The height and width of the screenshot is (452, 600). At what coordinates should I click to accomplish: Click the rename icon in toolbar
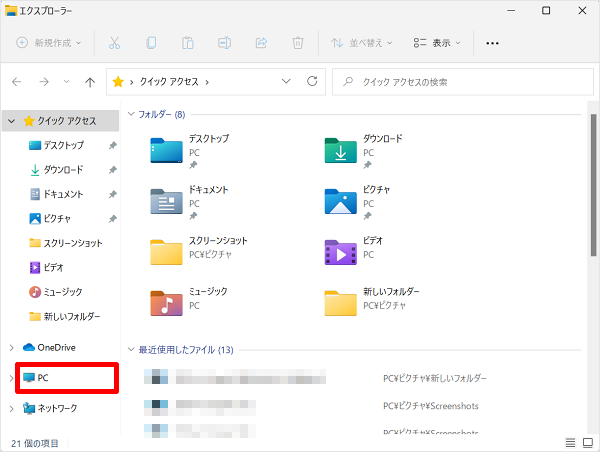click(x=224, y=43)
